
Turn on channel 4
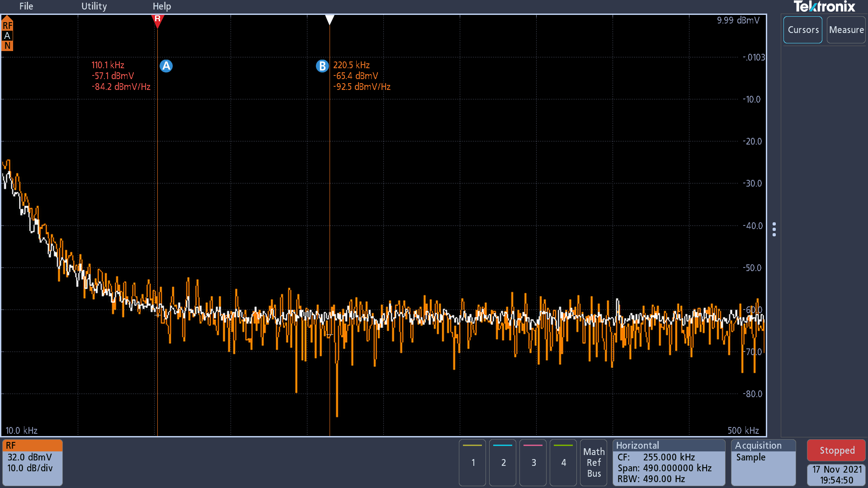point(563,462)
